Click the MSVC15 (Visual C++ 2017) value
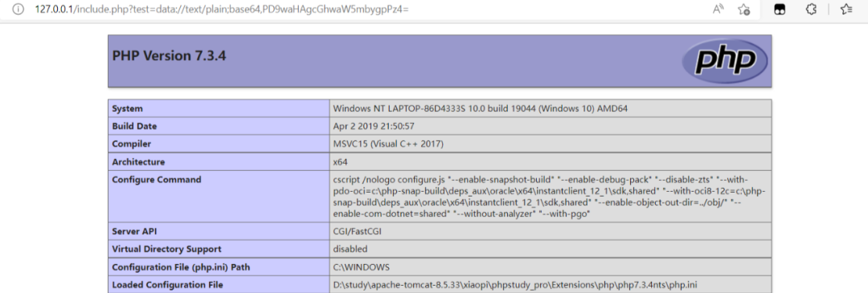 pyautogui.click(x=388, y=144)
